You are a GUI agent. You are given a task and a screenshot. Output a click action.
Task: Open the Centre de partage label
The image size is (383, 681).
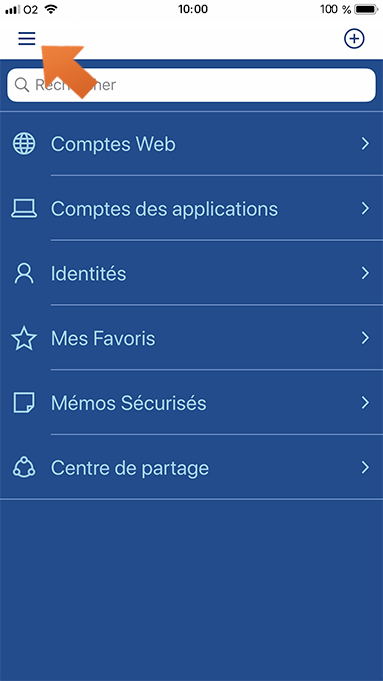pyautogui.click(x=130, y=468)
